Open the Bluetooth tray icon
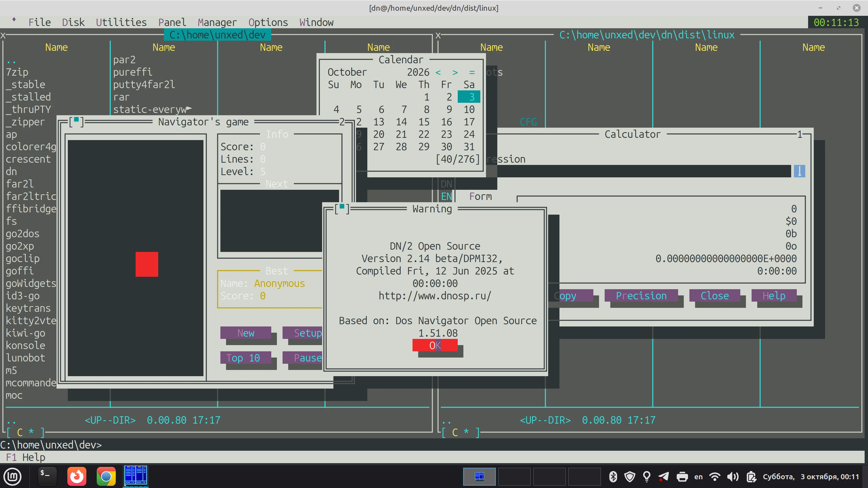The height and width of the screenshot is (488, 868). 613,476
